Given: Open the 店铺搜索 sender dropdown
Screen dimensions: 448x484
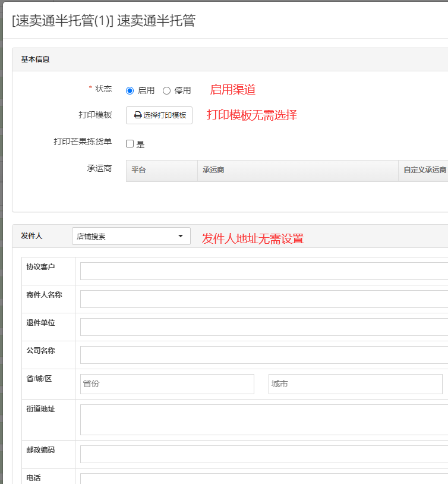Looking at the screenshot, I should coord(131,236).
